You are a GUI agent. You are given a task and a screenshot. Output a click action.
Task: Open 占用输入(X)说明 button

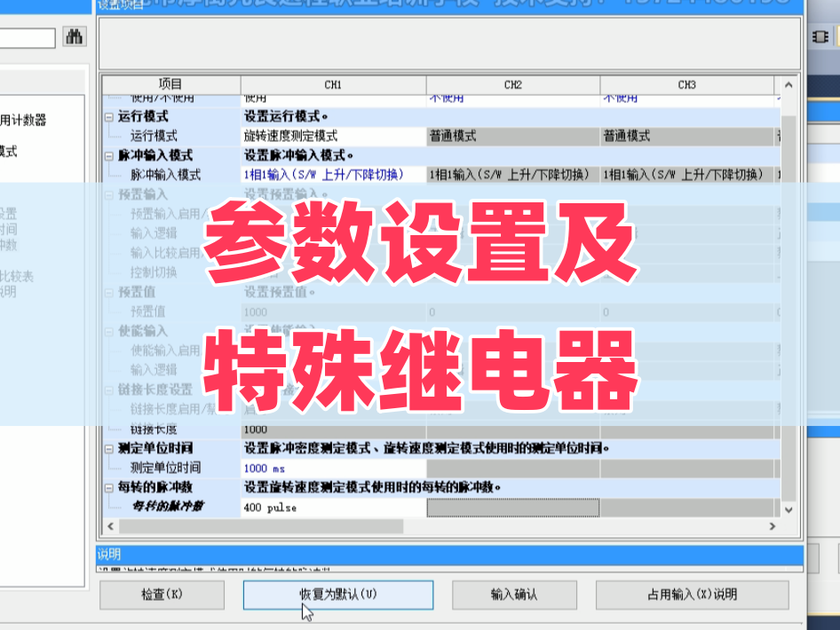[x=692, y=595]
